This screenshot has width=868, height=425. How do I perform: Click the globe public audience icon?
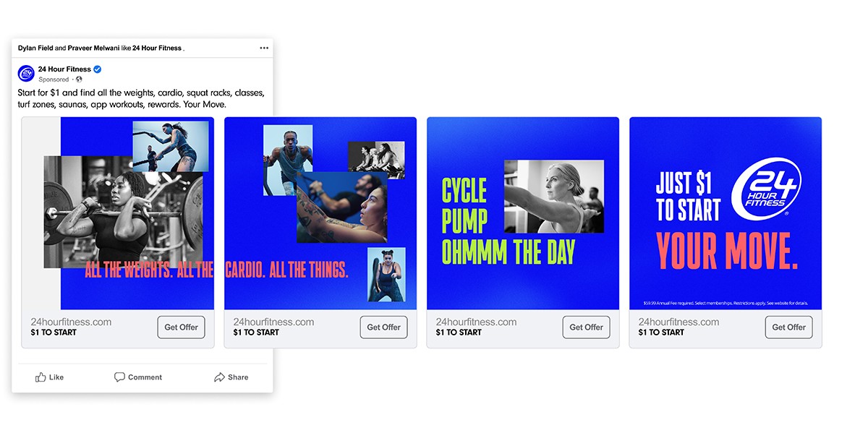tap(79, 80)
